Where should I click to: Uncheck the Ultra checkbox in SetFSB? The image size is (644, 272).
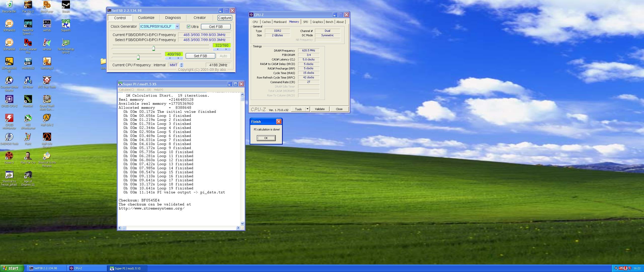[x=188, y=27]
